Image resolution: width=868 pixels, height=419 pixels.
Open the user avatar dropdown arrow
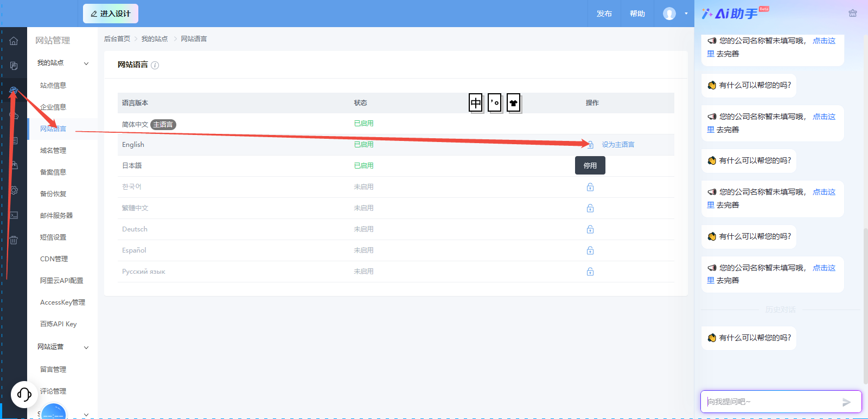point(686,14)
